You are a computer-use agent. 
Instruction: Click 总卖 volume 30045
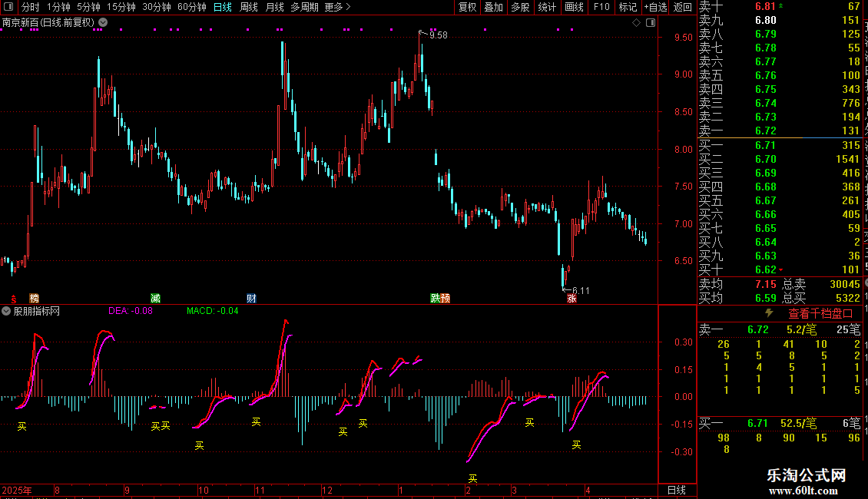[x=845, y=284]
